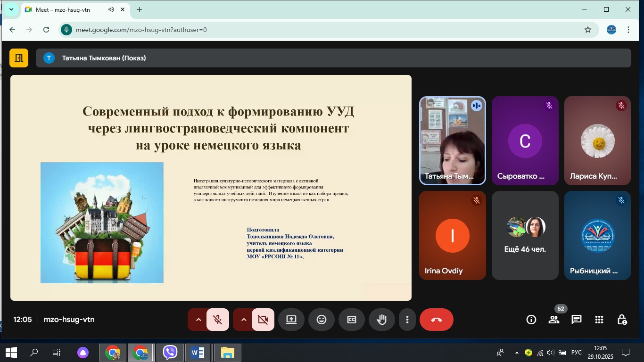The height and width of the screenshot is (362, 644).
Task: Open the Chrome tab search dropdown
Action: pos(11,9)
